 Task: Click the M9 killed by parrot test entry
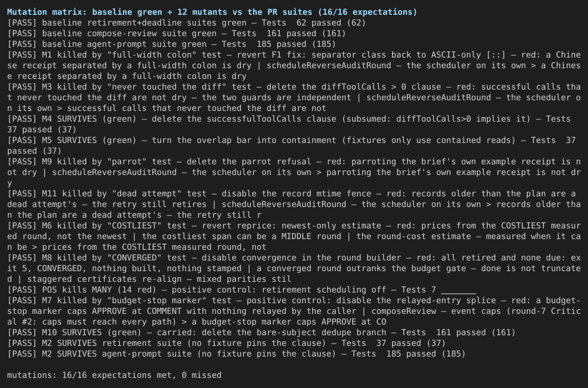point(294,172)
